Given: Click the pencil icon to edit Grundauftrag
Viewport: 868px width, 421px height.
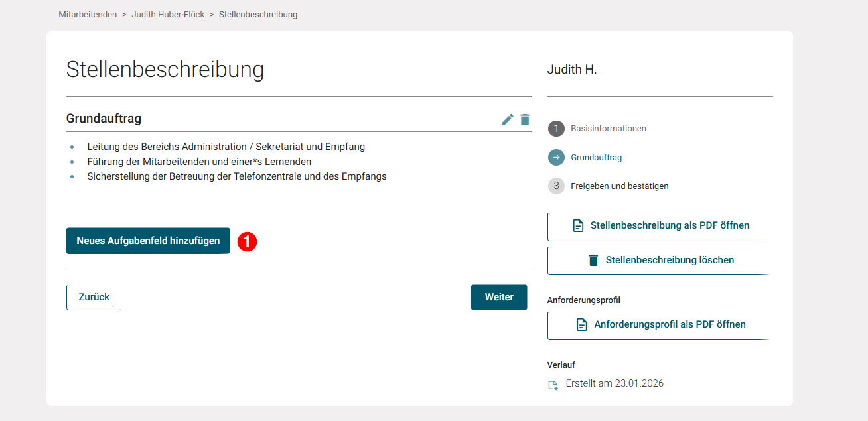Looking at the screenshot, I should pyautogui.click(x=507, y=119).
